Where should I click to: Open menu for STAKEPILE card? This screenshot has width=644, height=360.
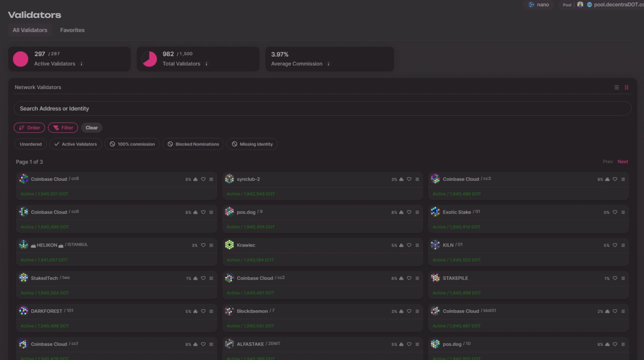623,278
